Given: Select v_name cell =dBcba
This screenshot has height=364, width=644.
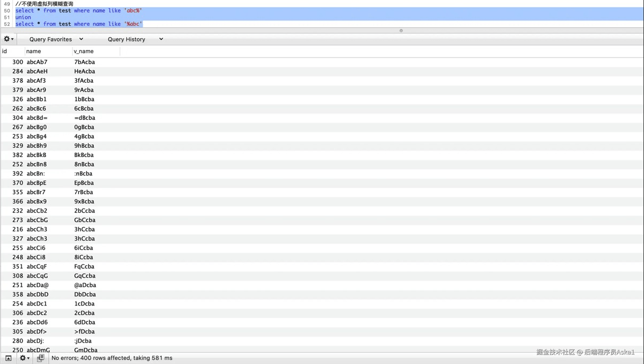Looking at the screenshot, I should coord(84,118).
